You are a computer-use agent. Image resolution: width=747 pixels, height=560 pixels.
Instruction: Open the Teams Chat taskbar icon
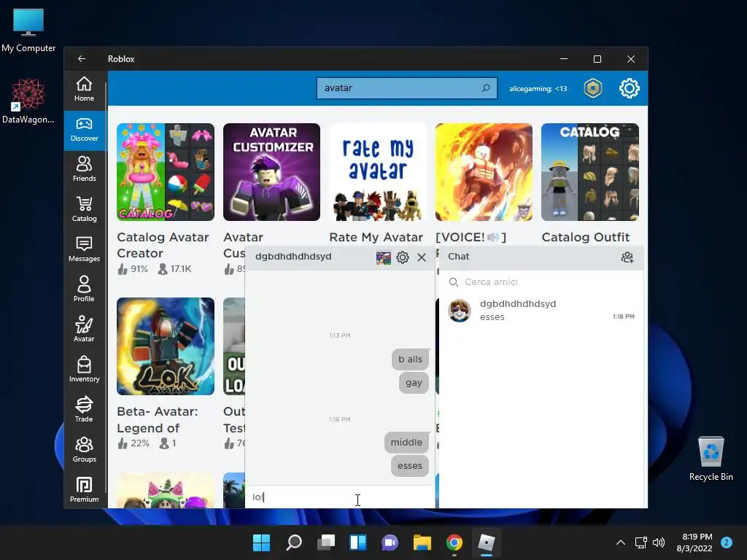click(390, 542)
